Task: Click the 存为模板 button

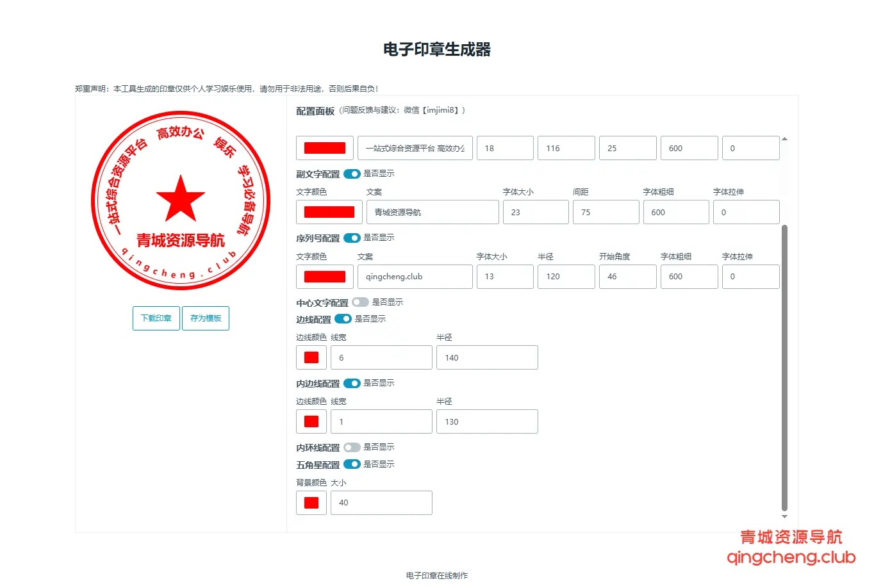Action: click(206, 318)
